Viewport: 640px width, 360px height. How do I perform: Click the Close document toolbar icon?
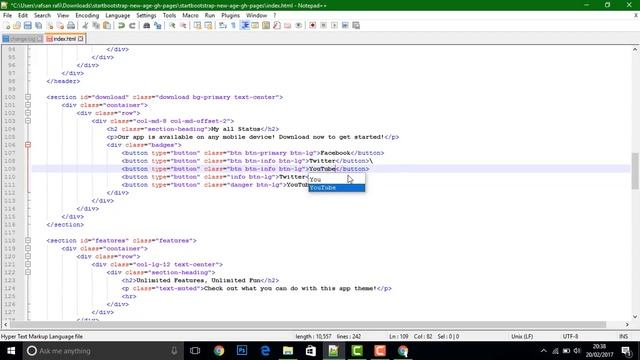pos(49,25)
